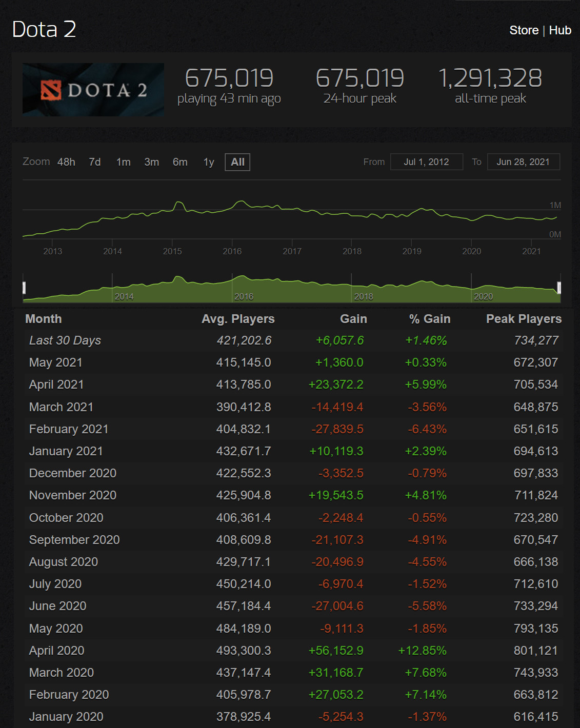Select the December 2020 row label
The image size is (580, 728).
click(73, 473)
